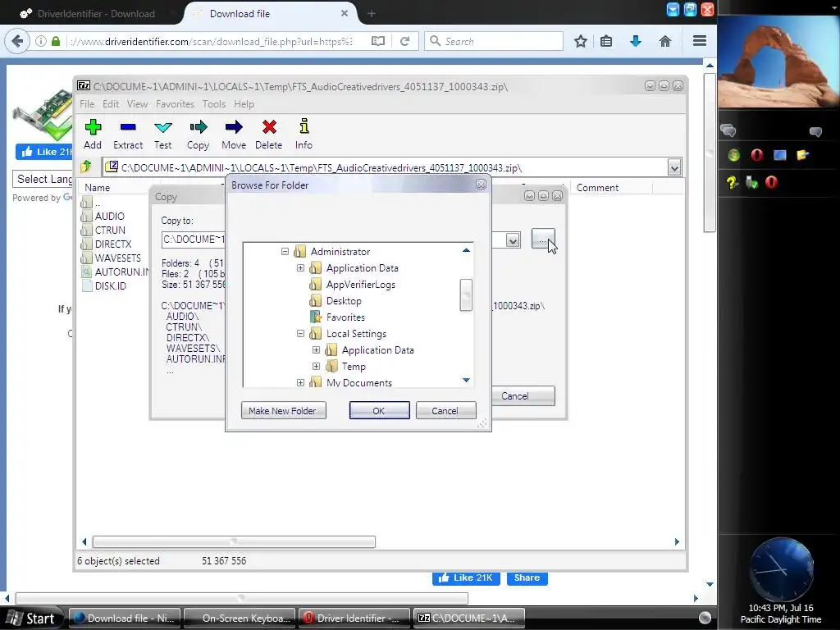Click the yellow question mark tray icon

point(733,183)
